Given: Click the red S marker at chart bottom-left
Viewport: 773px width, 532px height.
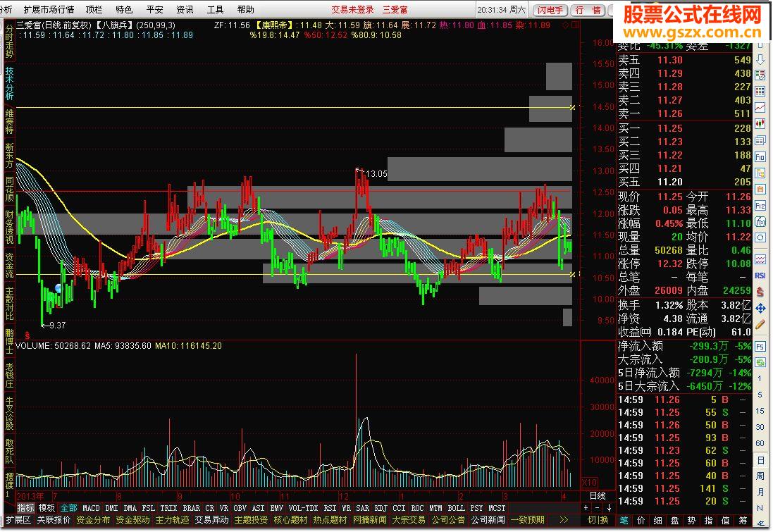Looking at the screenshot, I should pos(27,335).
